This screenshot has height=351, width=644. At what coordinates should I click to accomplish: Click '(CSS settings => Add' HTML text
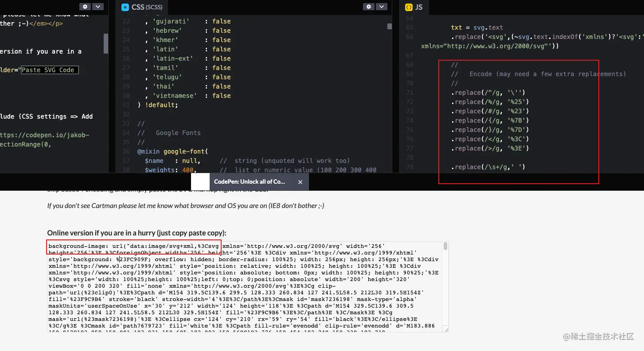click(x=55, y=116)
